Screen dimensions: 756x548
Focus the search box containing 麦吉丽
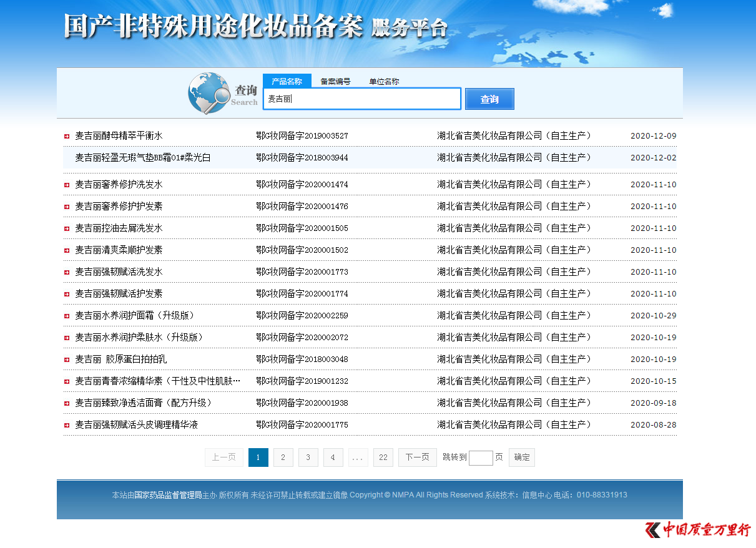click(362, 99)
